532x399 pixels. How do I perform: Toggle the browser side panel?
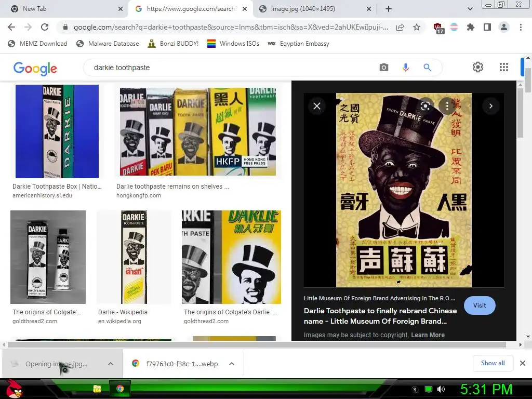(487, 27)
